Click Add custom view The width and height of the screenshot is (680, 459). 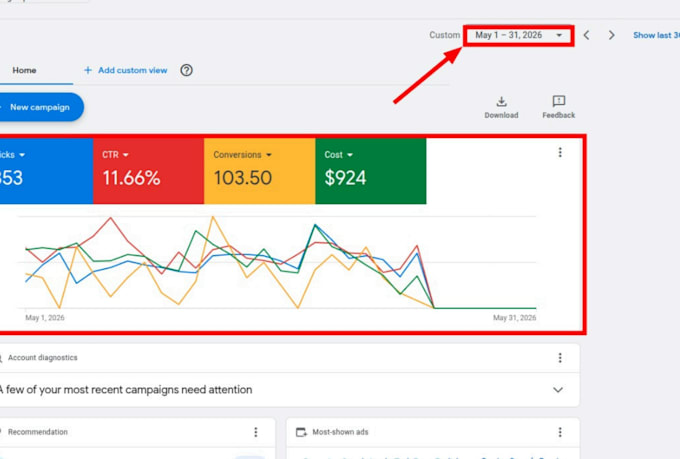[125, 70]
